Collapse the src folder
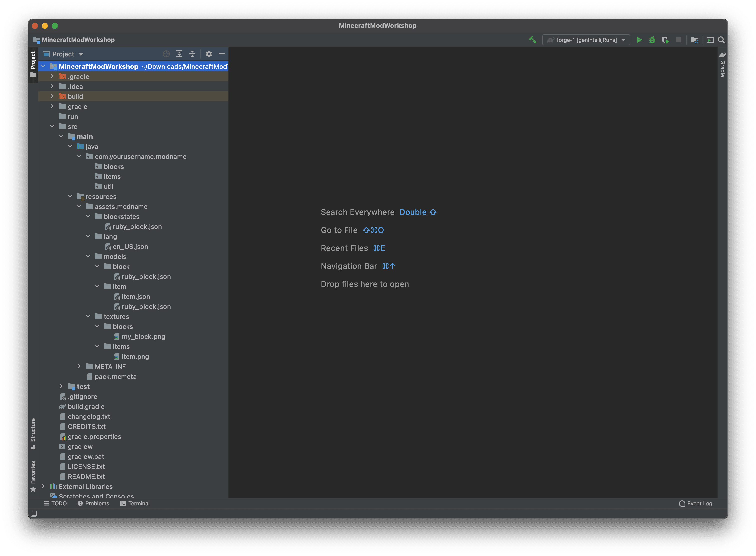This screenshot has width=756, height=556. tap(52, 126)
